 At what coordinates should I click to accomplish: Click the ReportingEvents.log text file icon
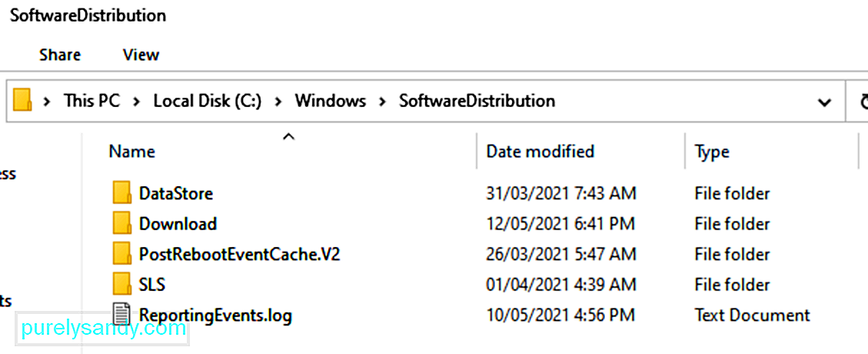[121, 315]
